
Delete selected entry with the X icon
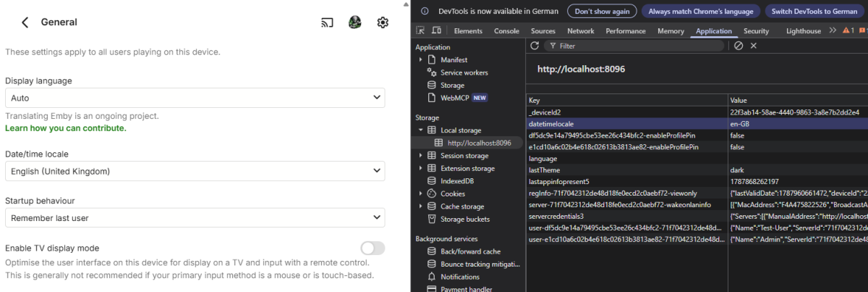[x=753, y=46]
